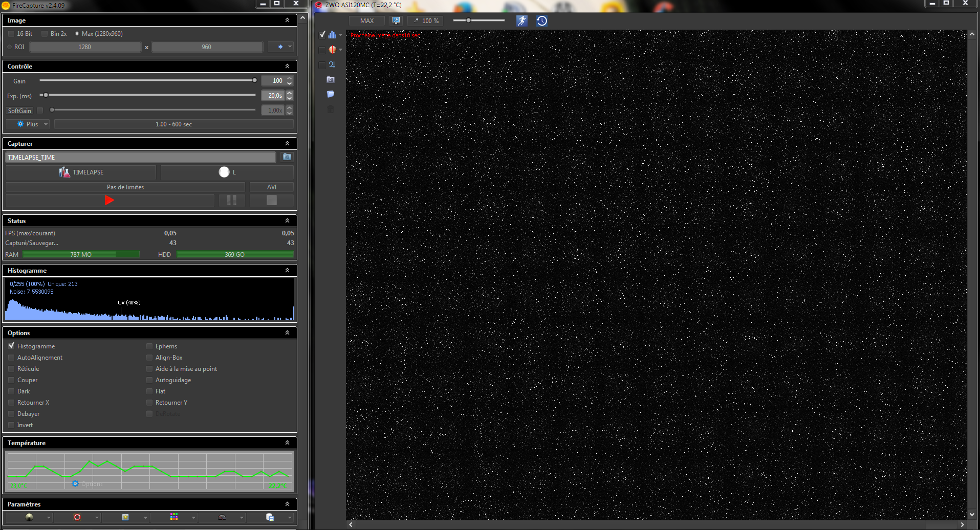Click the MAX button in preview toolbar
980x530 pixels.
pyautogui.click(x=367, y=20)
